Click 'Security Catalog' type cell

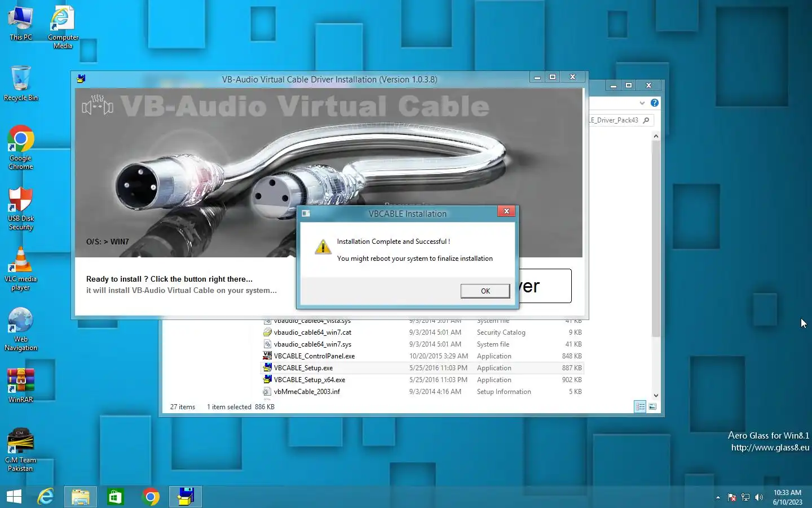501,332
